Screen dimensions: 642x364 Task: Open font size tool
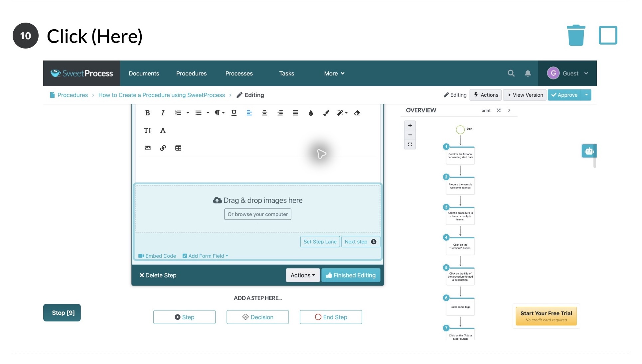pos(147,130)
